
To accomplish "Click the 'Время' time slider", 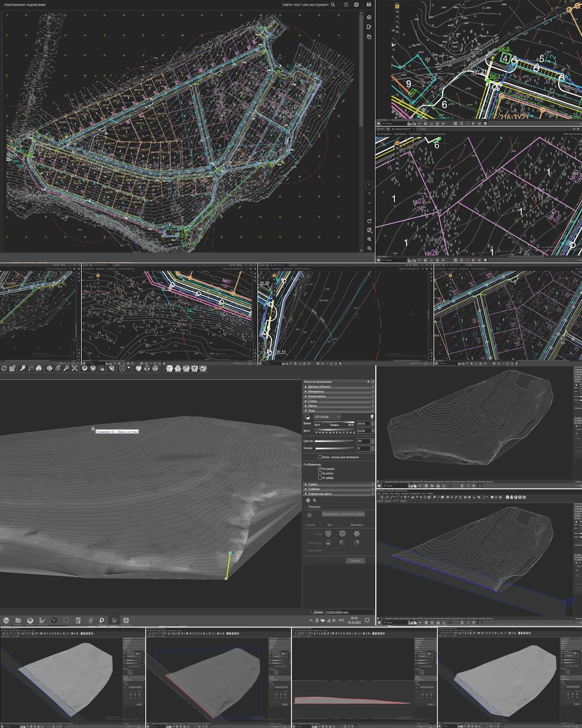I will click(334, 422).
